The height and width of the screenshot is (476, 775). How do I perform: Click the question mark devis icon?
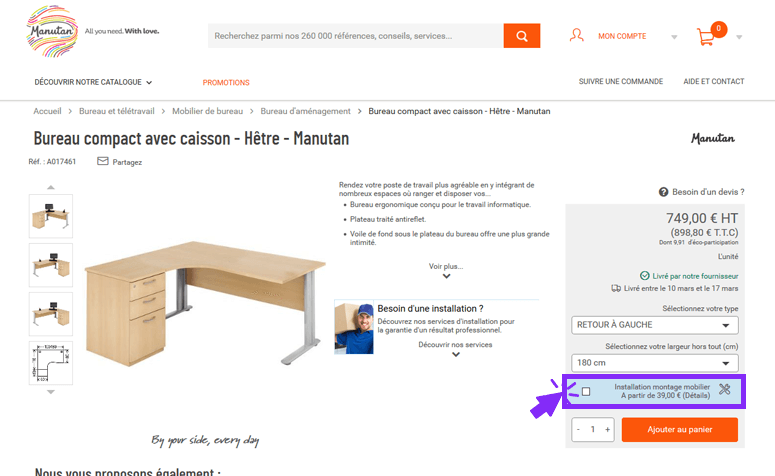(663, 192)
